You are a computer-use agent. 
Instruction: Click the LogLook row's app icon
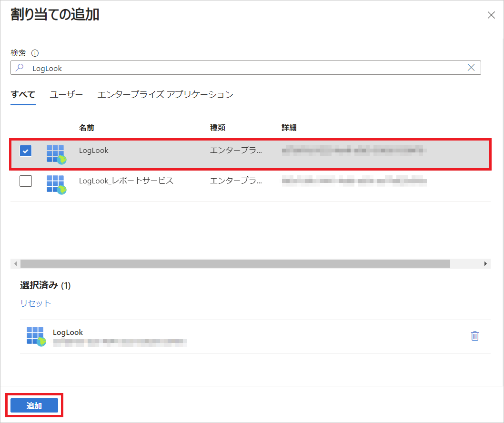coord(56,154)
